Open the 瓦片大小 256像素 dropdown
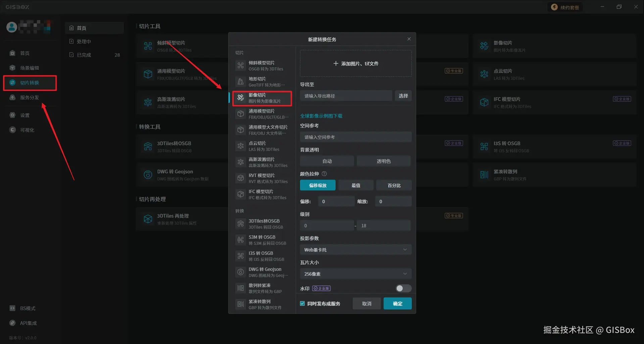644x344 pixels. tap(356, 274)
